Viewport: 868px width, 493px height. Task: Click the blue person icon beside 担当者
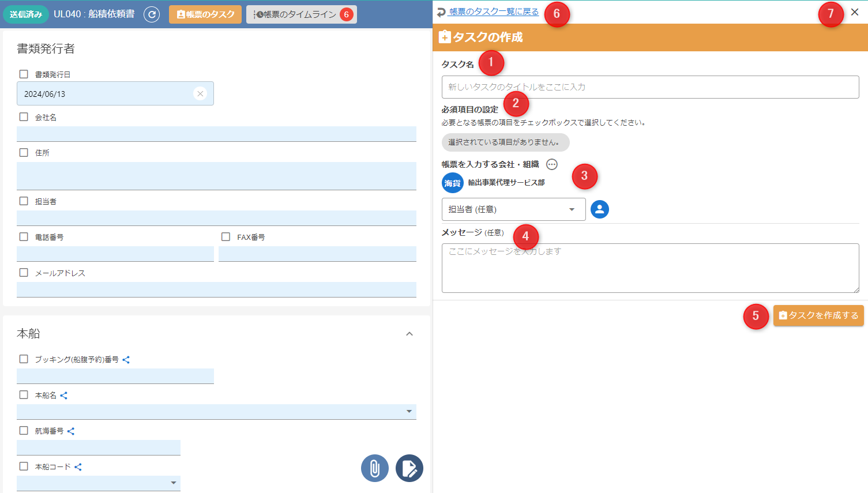600,209
